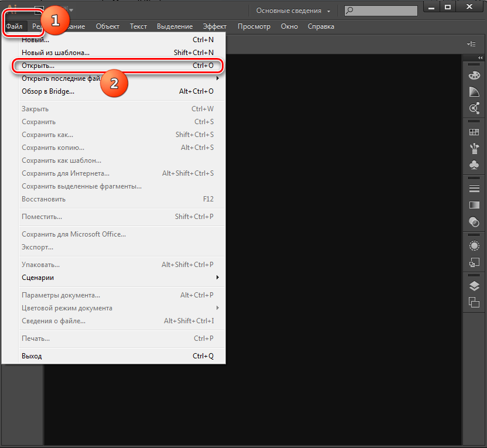
Task: Open the Graphic Styles panel
Action: (474, 262)
